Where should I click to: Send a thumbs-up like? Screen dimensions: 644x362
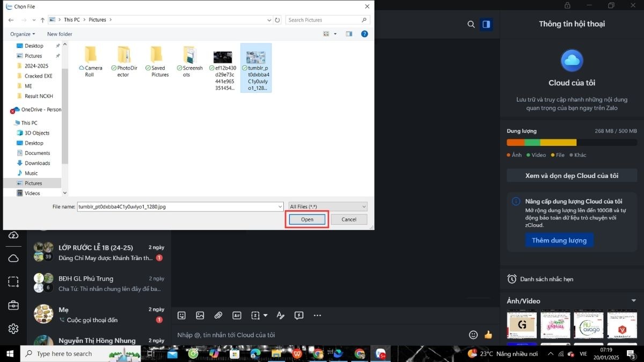pos(488,335)
